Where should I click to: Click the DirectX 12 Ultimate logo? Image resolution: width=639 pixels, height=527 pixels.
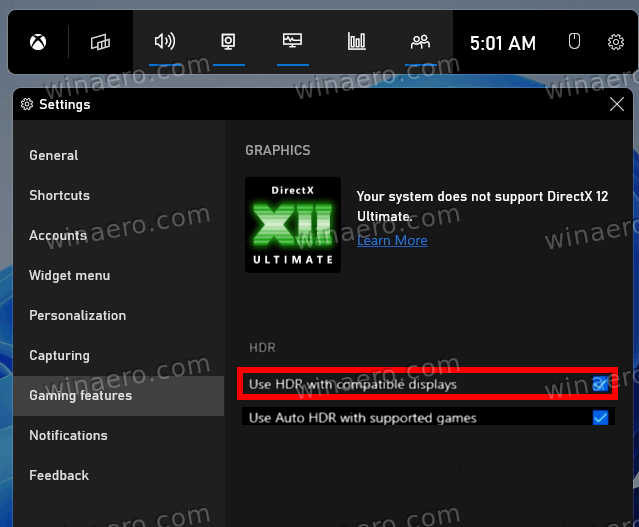(293, 225)
